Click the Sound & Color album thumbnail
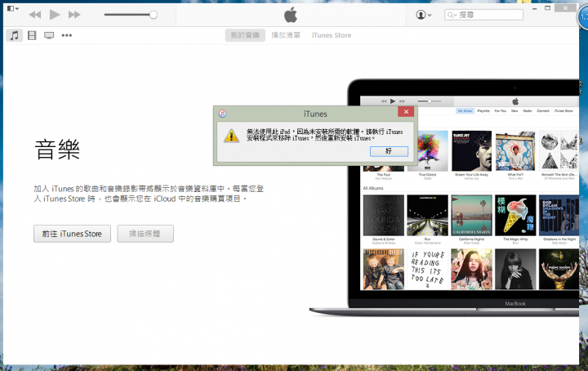The height and width of the screenshot is (371, 588). (383, 215)
